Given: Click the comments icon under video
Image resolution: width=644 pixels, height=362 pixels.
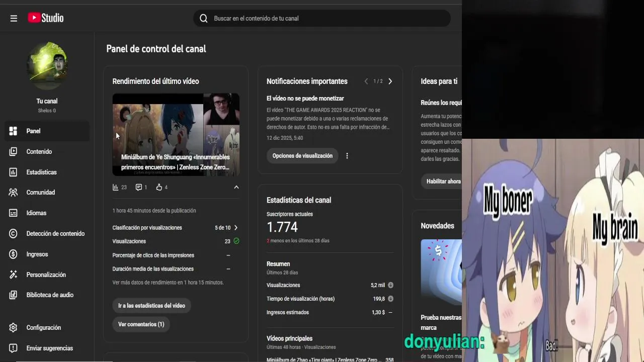Looking at the screenshot, I should [138, 187].
